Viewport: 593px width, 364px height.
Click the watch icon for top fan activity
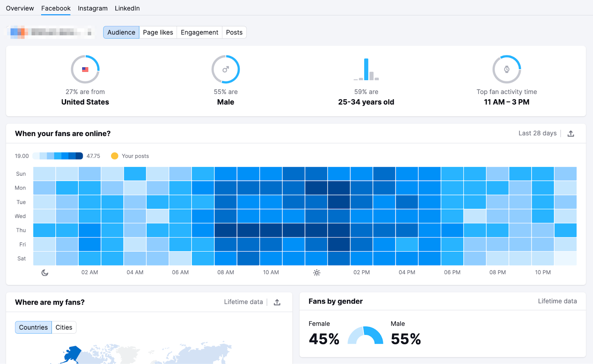pos(507,69)
